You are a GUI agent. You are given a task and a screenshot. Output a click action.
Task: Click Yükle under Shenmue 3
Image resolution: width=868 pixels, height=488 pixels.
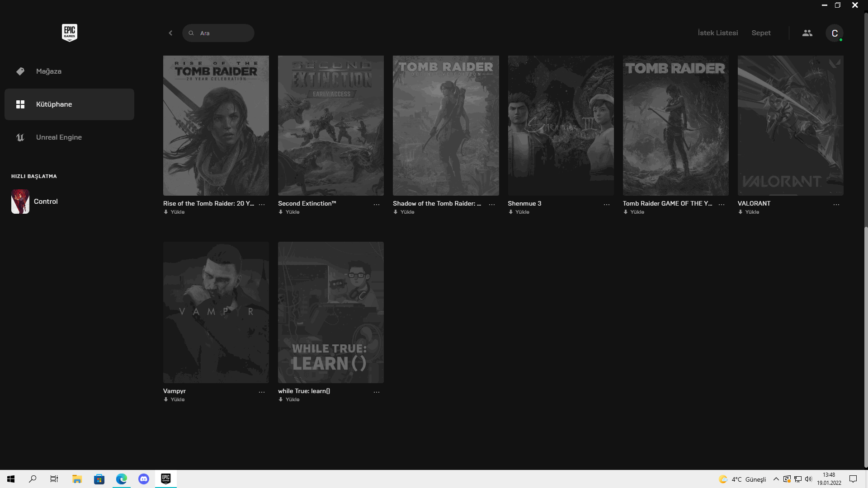[x=519, y=212]
